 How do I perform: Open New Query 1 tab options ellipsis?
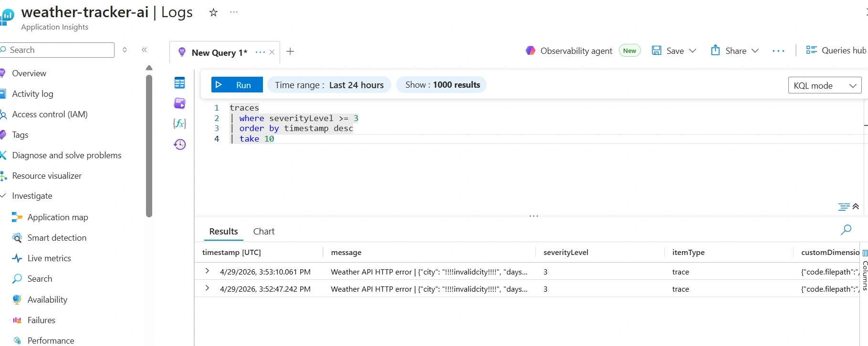tap(260, 52)
